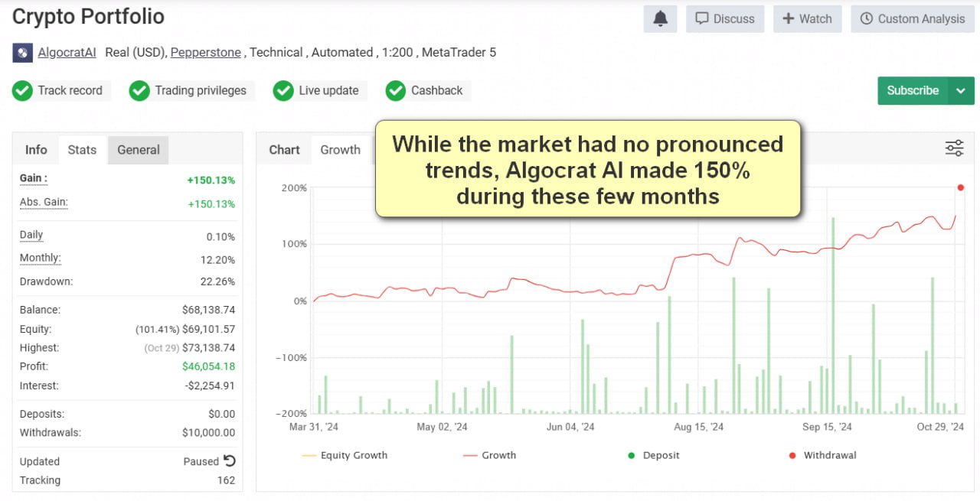Toggle Deposit markers in chart legend
The image size is (980, 501).
(653, 455)
